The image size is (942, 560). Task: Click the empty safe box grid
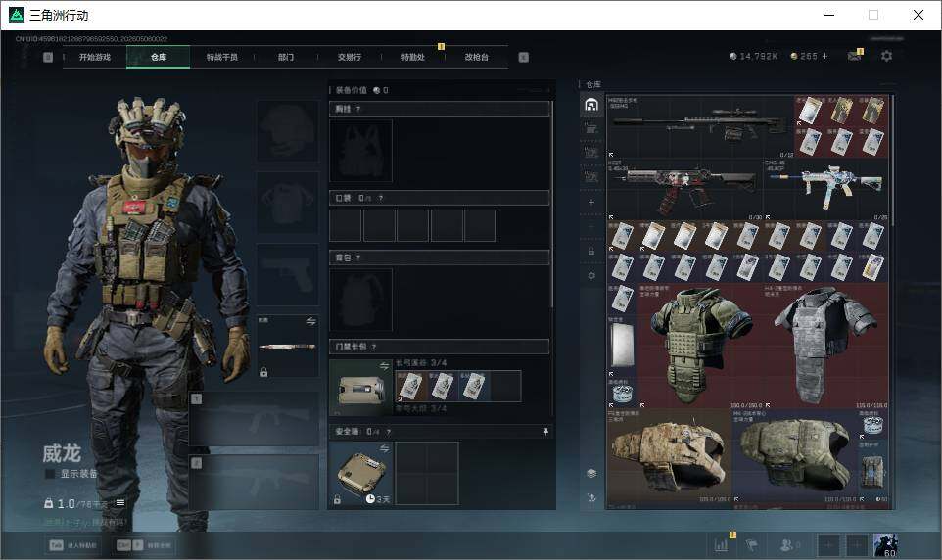427,474
